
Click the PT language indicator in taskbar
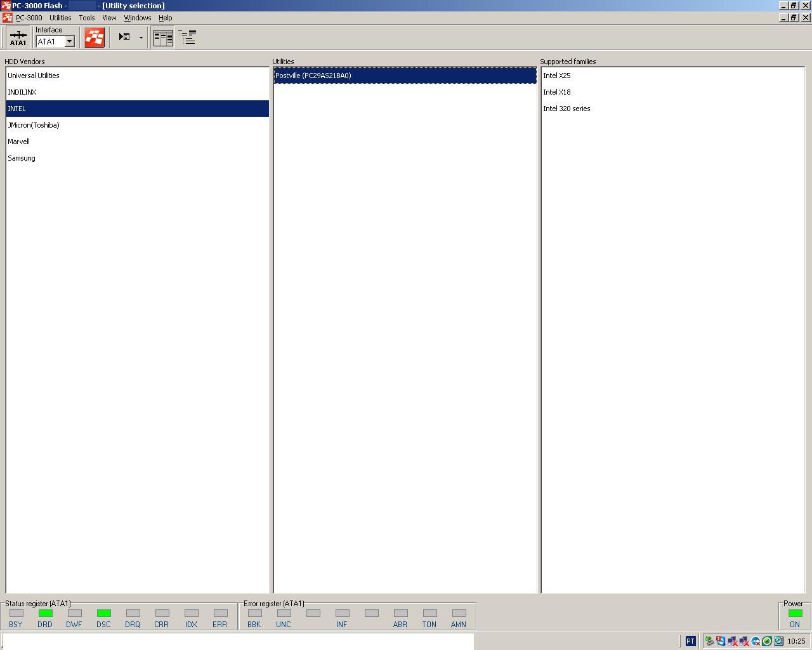tap(691, 641)
